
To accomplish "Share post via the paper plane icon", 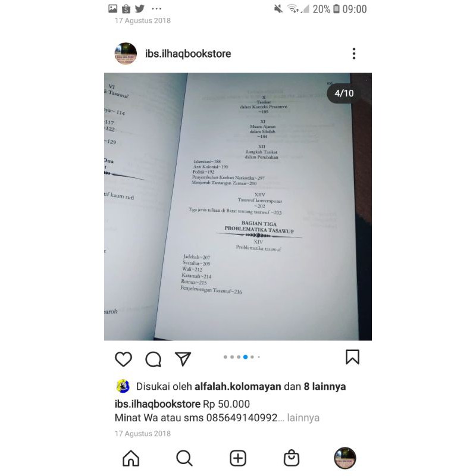I will coord(183,359).
